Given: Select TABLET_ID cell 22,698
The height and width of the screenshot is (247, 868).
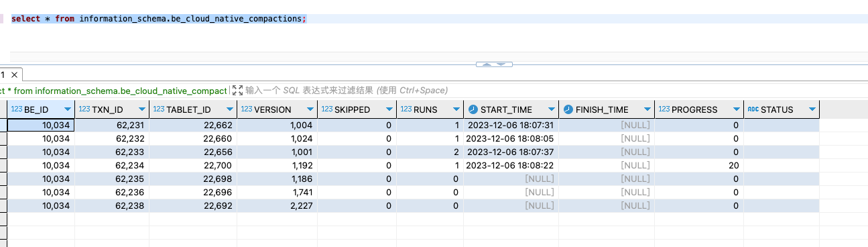Looking at the screenshot, I should tap(192, 179).
